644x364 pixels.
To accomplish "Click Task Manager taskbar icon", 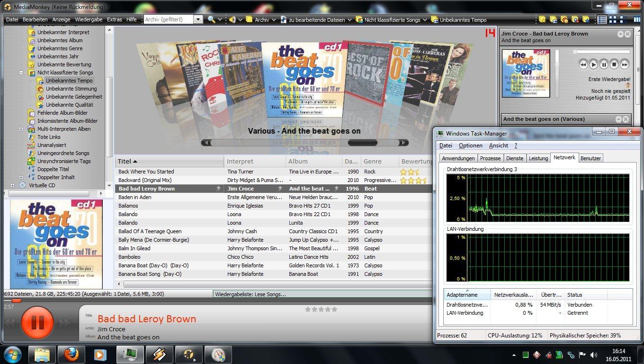I will [x=130, y=354].
